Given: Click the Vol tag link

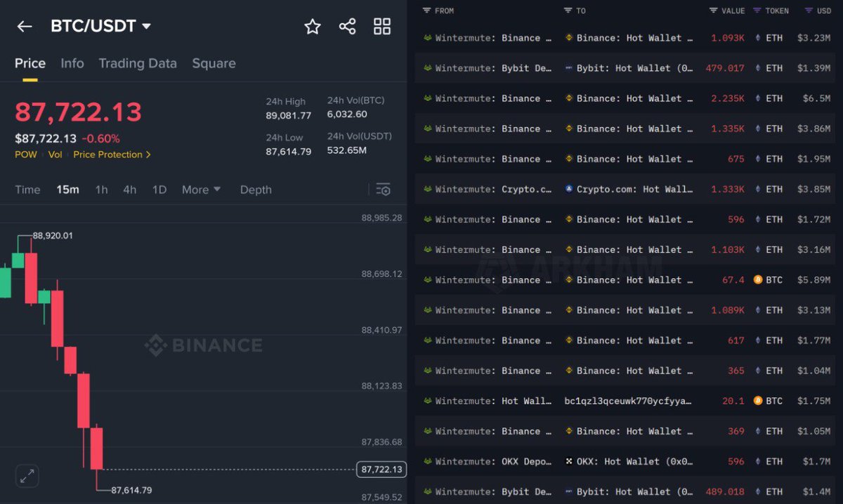Looking at the screenshot, I should click(x=55, y=154).
